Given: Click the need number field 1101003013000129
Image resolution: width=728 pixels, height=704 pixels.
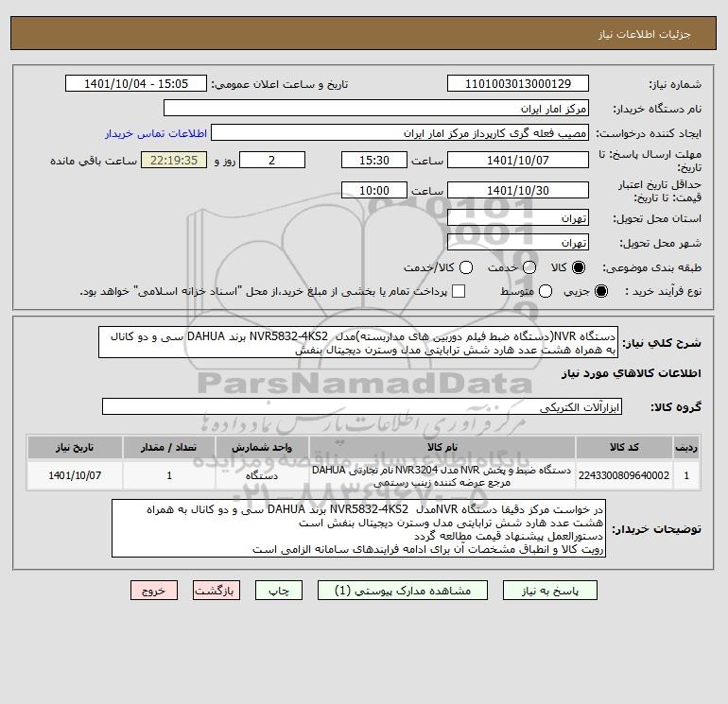Looking at the screenshot, I should click(518, 83).
